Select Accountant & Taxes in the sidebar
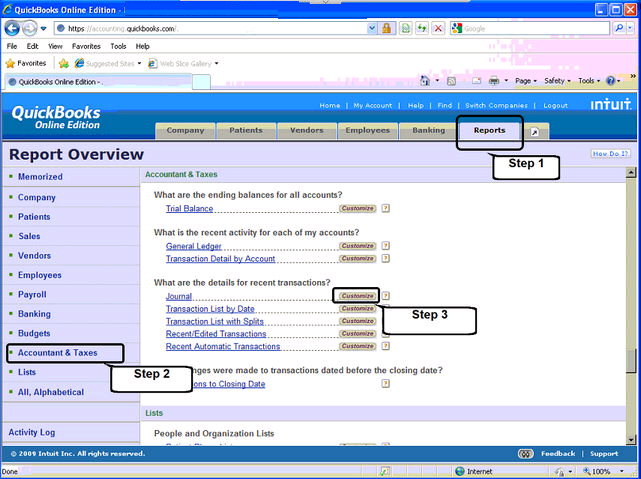This screenshot has width=641, height=479. [58, 353]
